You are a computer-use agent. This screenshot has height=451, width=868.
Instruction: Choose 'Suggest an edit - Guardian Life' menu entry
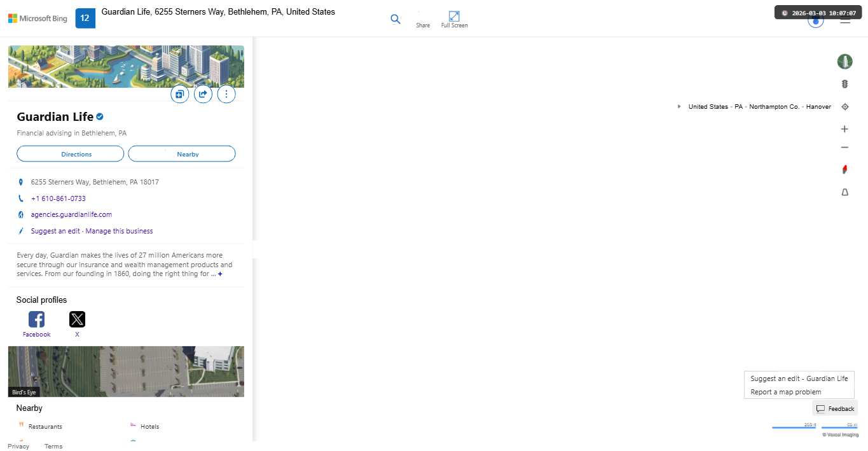click(x=799, y=378)
